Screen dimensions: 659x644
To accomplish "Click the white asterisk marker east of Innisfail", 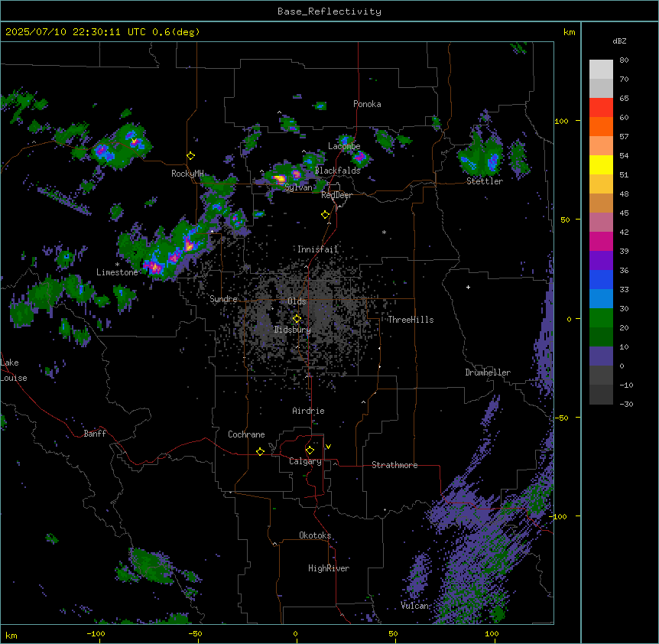I will (x=384, y=232).
